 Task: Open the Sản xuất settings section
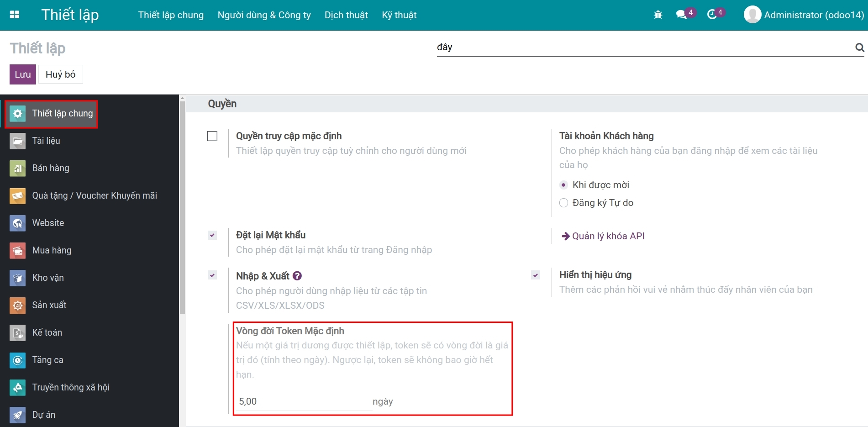[49, 305]
